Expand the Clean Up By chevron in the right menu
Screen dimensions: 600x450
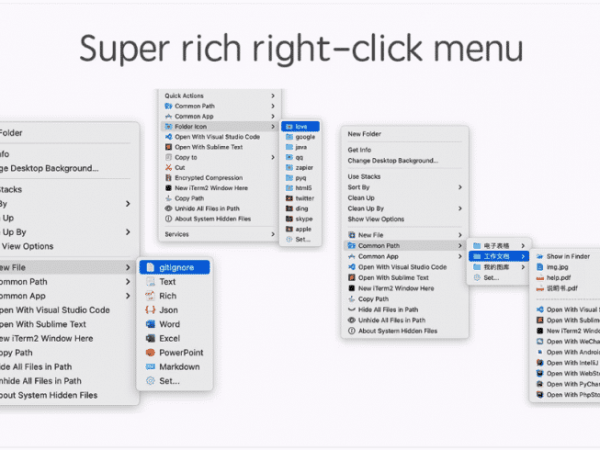point(460,209)
